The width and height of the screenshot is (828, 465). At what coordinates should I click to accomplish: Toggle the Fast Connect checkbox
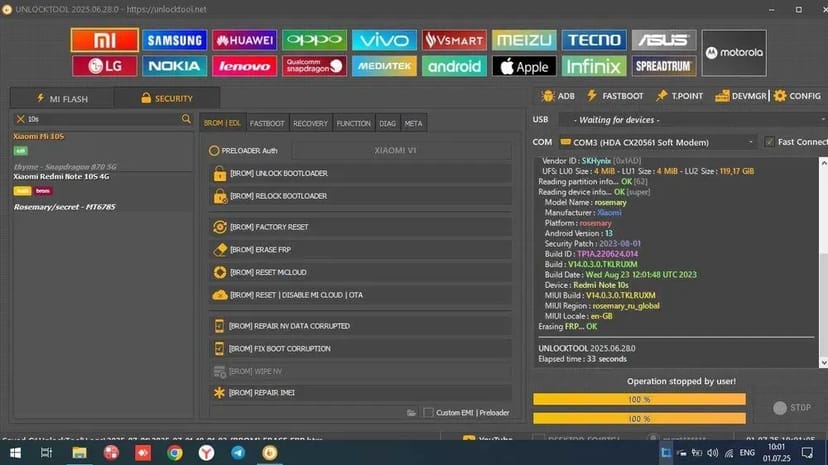769,142
